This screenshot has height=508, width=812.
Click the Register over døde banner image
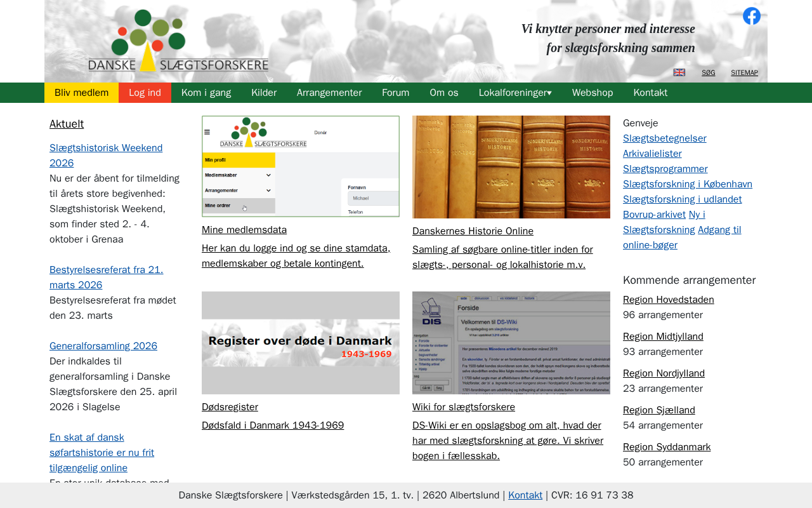coord(301,343)
